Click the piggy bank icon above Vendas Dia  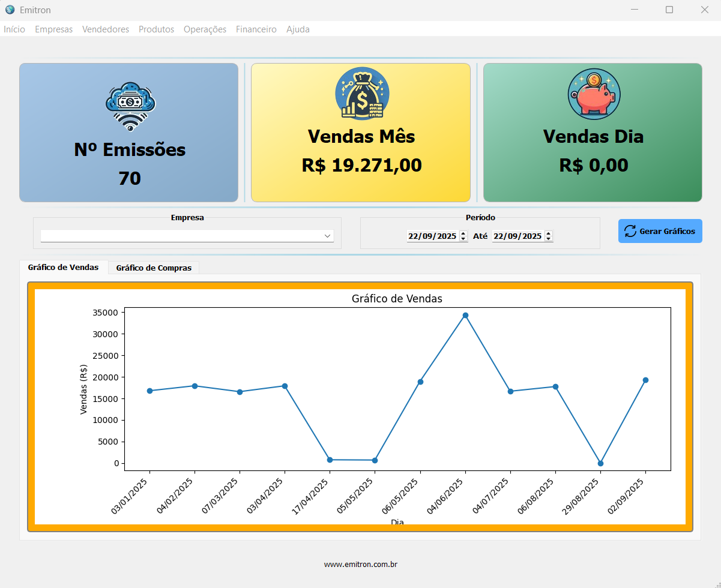[x=593, y=94]
